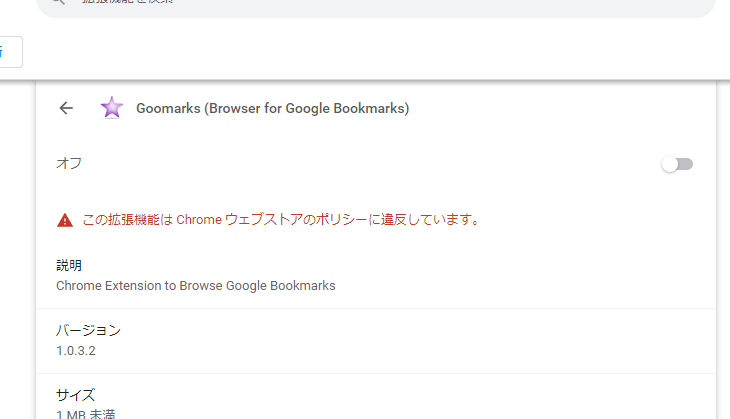The width and height of the screenshot is (730, 419).
Task: Click the オフ status label
Action: (69, 163)
